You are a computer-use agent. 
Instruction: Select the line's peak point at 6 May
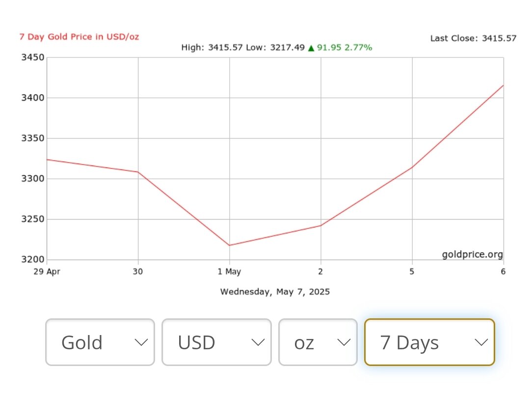pyautogui.click(x=503, y=85)
